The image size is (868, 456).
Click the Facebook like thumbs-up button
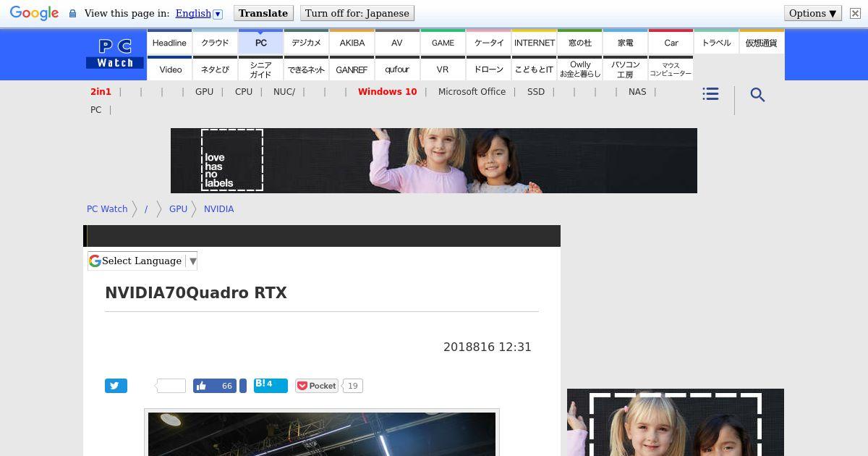tap(215, 386)
